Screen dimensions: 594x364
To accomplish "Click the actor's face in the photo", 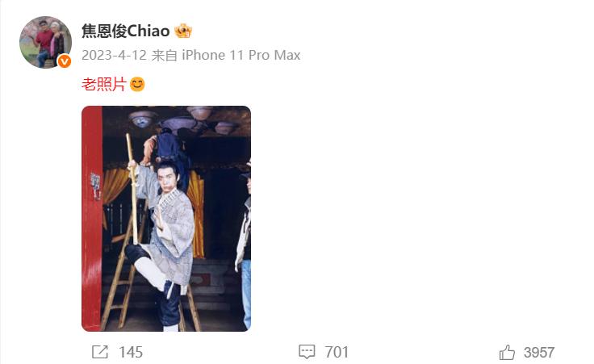I will [x=167, y=179].
